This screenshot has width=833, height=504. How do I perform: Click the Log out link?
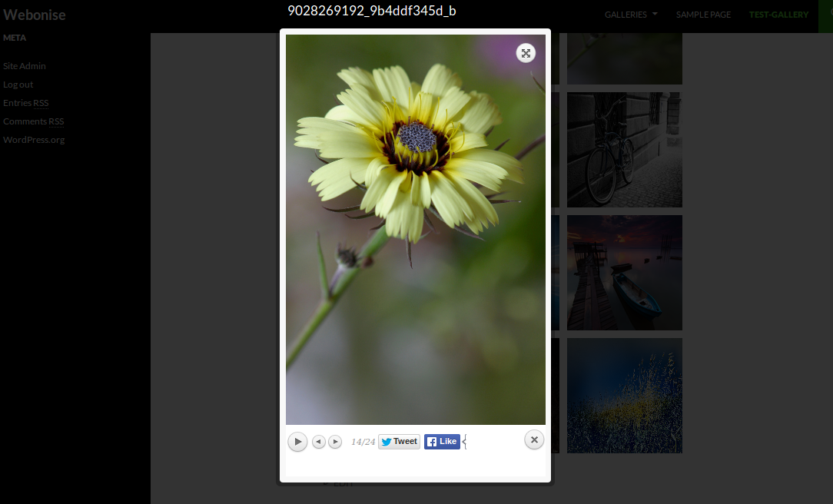[18, 85]
